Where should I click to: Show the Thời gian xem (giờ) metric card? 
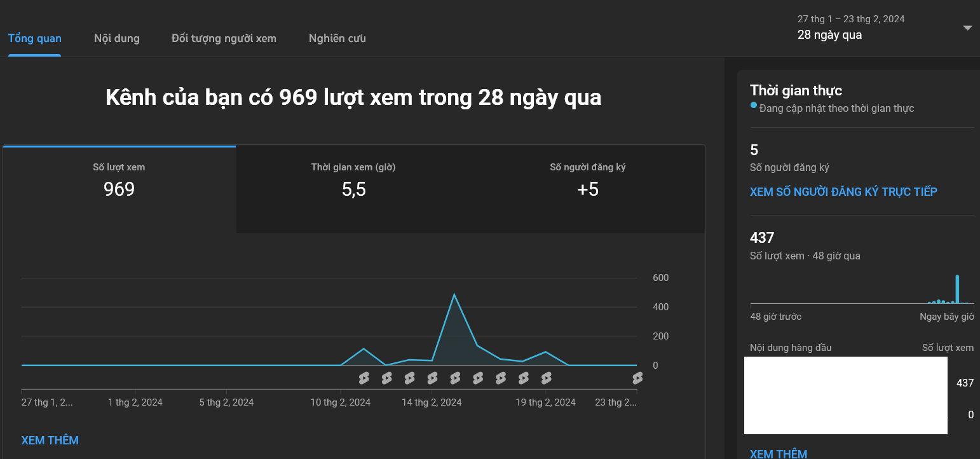pyautogui.click(x=353, y=189)
